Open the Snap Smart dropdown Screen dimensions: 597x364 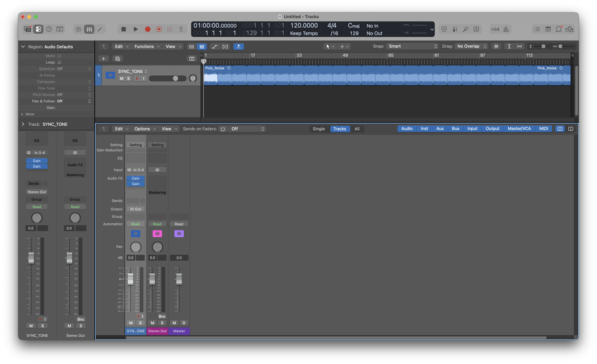click(412, 46)
